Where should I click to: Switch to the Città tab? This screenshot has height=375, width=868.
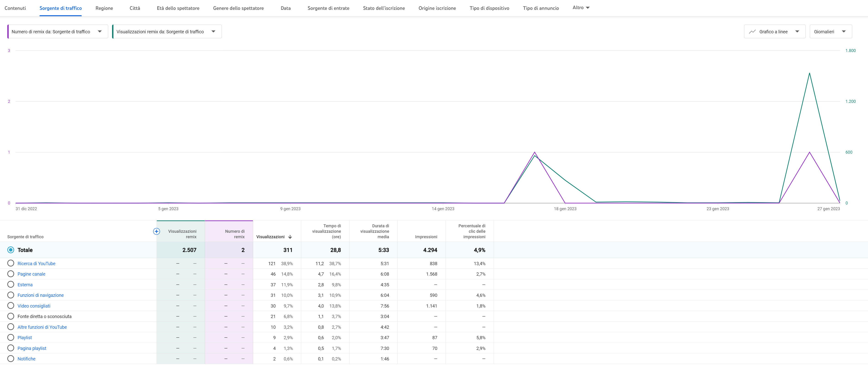[x=135, y=8]
